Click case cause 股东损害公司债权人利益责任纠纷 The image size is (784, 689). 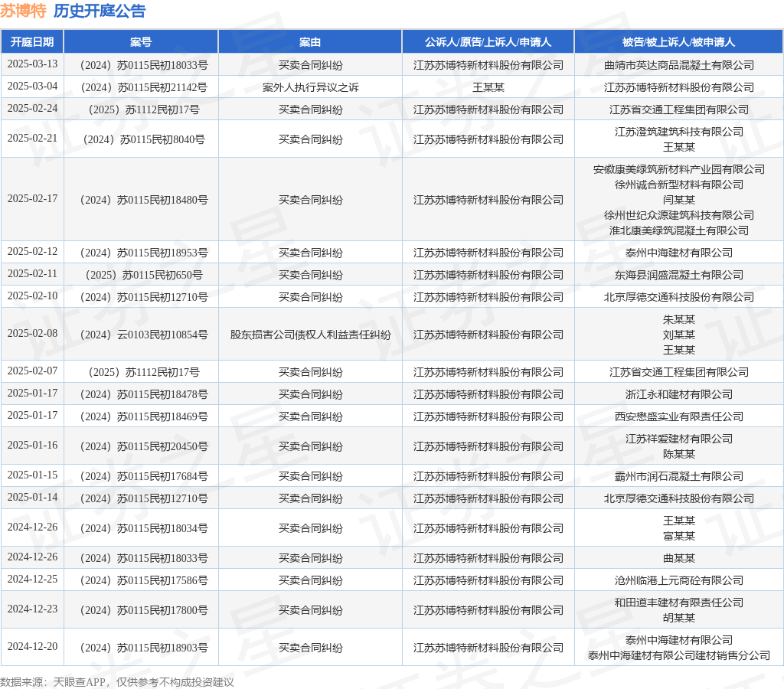[x=311, y=335]
